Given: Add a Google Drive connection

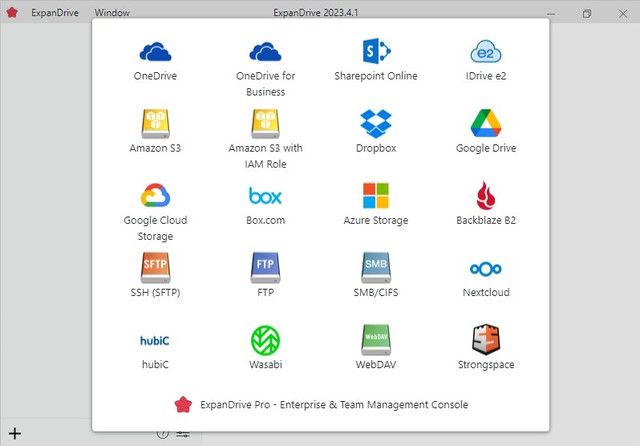Looking at the screenshot, I should 485,124.
